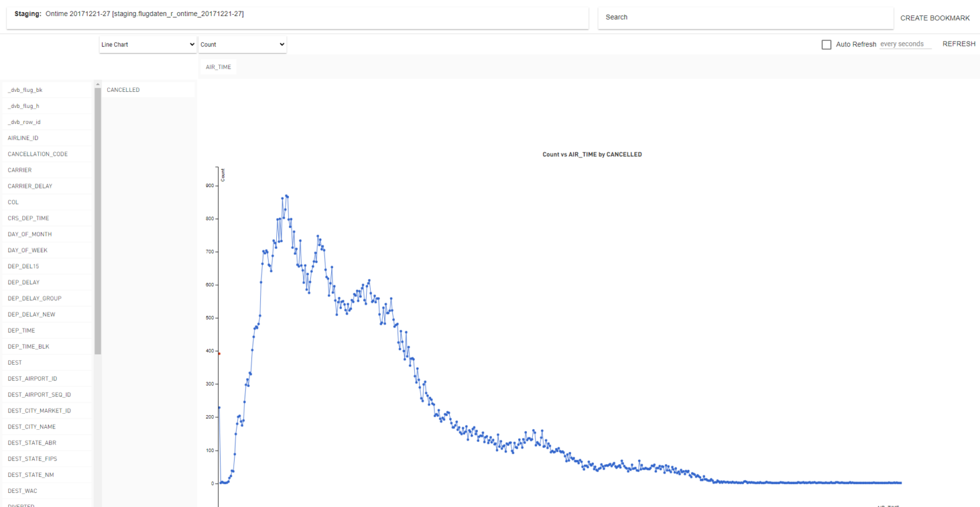Choose the CARRIER field
Image resolution: width=980 pixels, height=507 pixels.
coord(20,170)
